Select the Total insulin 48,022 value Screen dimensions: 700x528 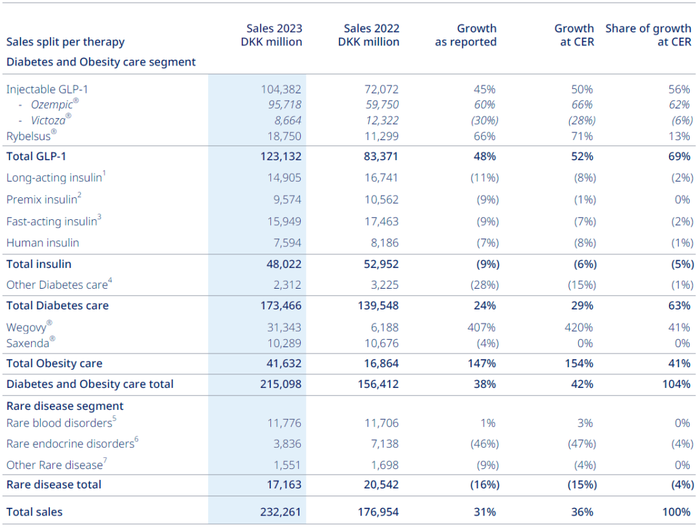point(284,264)
